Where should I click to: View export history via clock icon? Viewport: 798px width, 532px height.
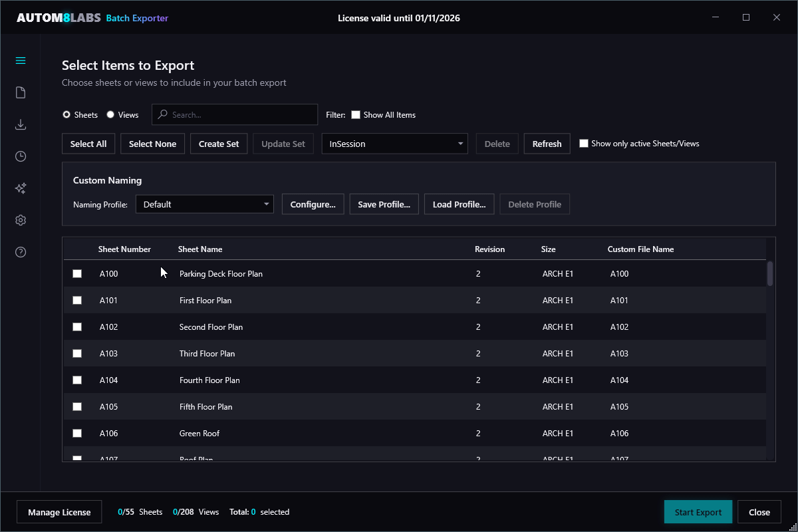[x=20, y=156]
